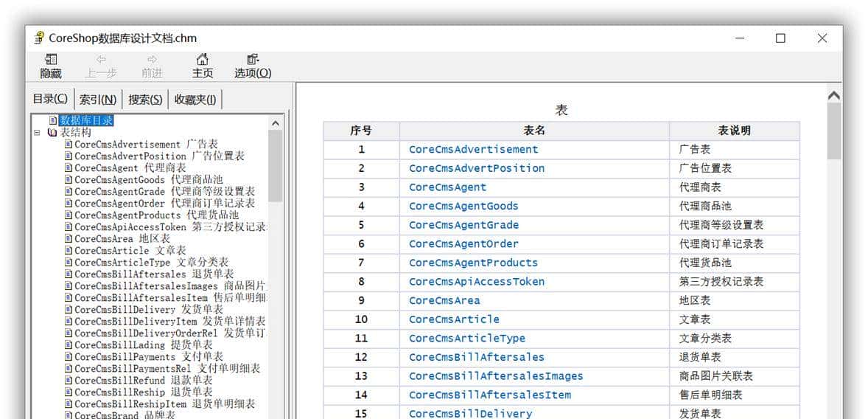Click page icon beside CoreCmsAdvertPosition 广告位置表
Image resolution: width=868 pixels, height=419 pixels.
click(69, 156)
